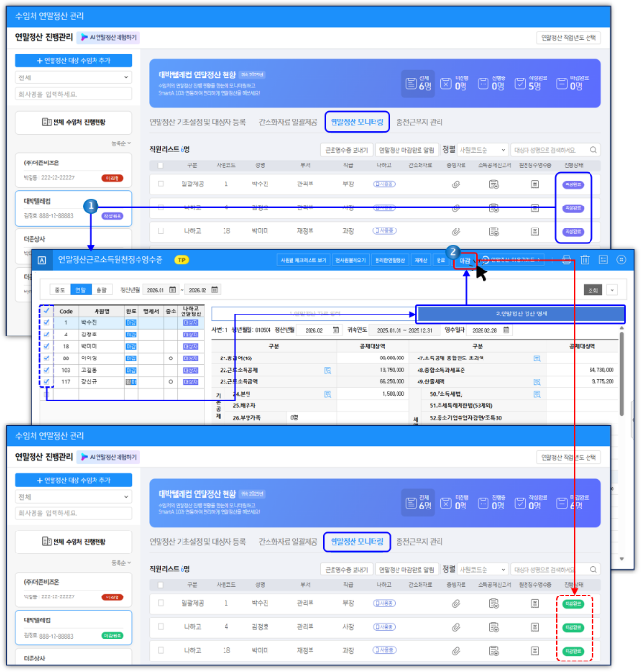Select the 총괄 tab in 원천징수영수증 window
The height and width of the screenshot is (672, 644).
click(101, 290)
